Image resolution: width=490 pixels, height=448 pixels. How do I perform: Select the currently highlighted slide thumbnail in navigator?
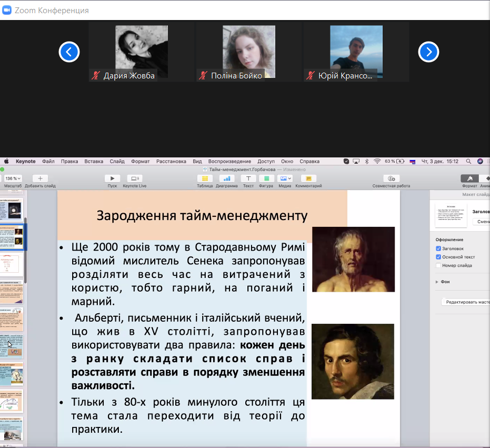(x=12, y=237)
